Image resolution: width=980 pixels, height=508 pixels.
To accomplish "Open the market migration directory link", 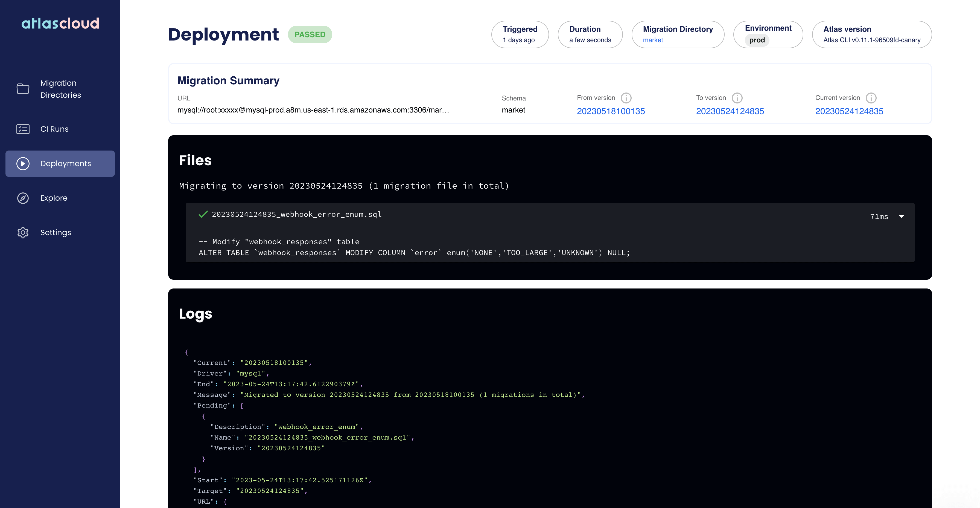I will (653, 40).
